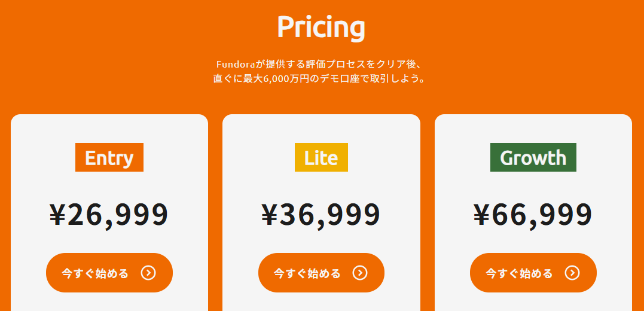Viewport: 644px width, 311px height.
Task: Click the circled arrow icon in Entry's button
Action: [x=148, y=273]
